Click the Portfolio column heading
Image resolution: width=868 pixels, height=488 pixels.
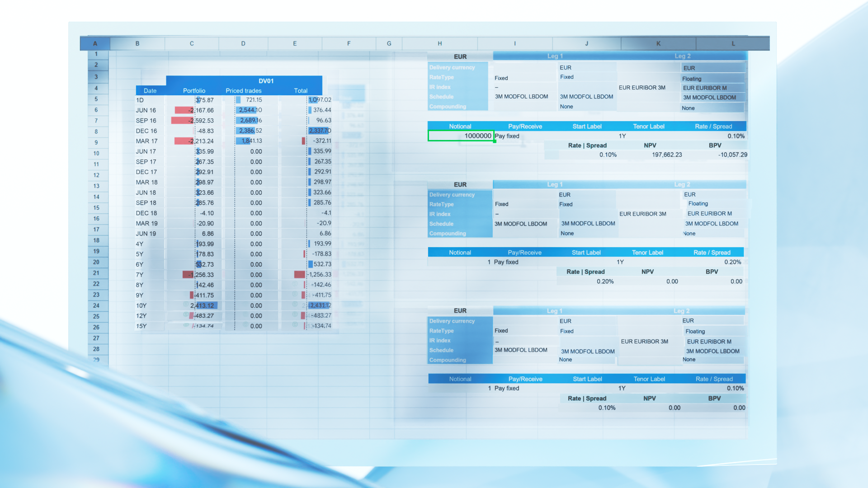[x=194, y=91]
